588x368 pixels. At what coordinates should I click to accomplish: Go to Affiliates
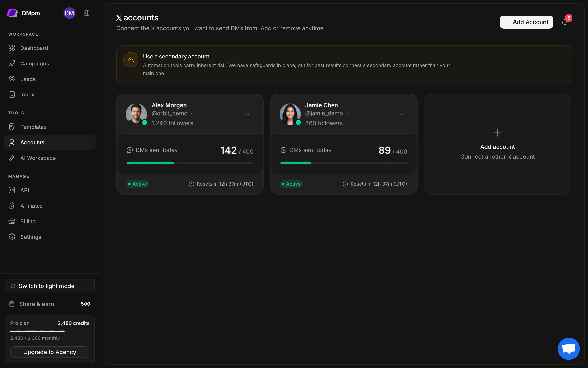pyautogui.click(x=50, y=206)
